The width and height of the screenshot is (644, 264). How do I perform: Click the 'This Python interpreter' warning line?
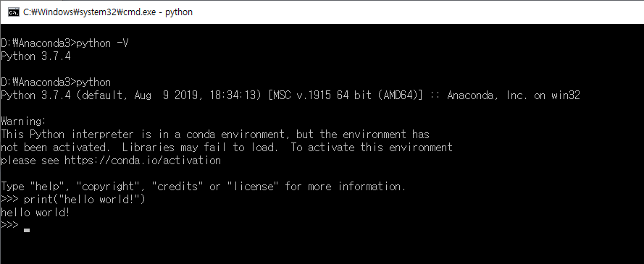tap(215, 135)
